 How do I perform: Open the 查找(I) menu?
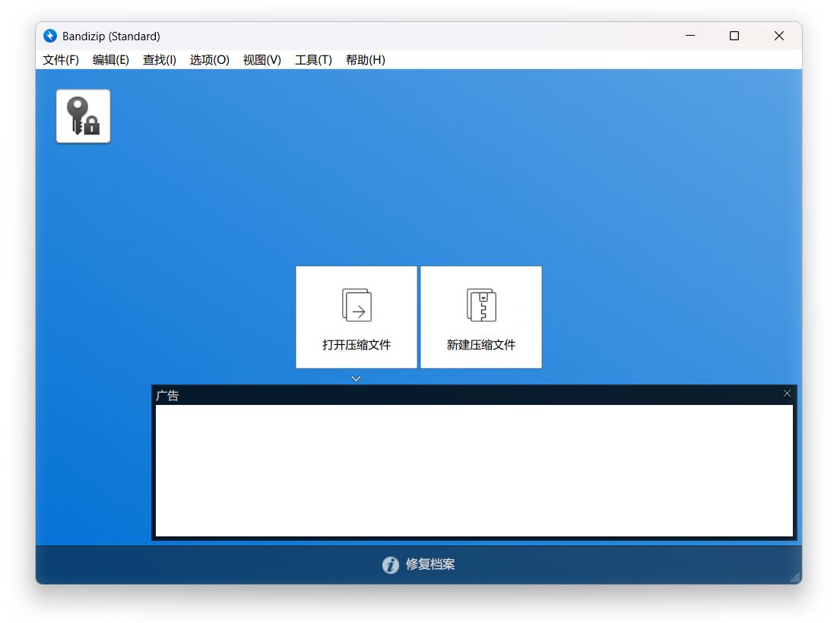coord(159,60)
